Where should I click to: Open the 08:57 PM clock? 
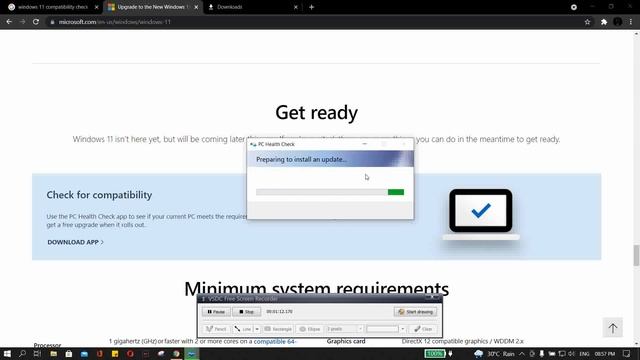point(605,353)
